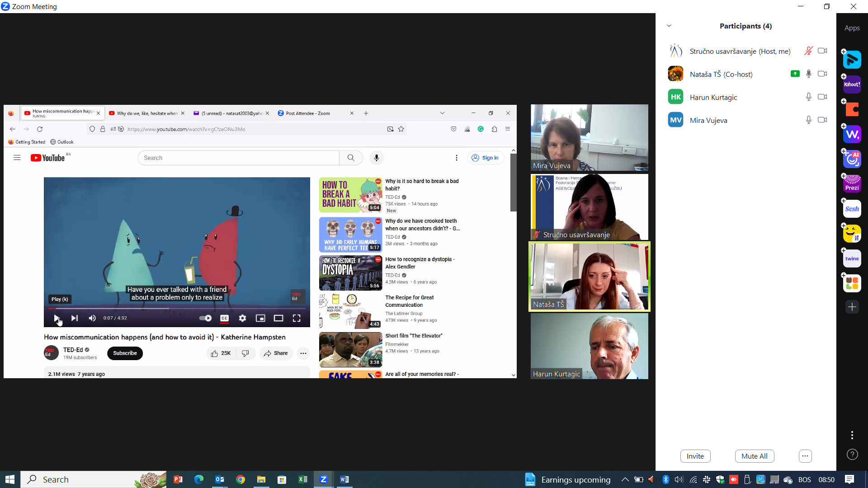Viewport: 868px width, 488px height.
Task: Toggle video camera for Nataša TŠ
Action: coord(822,74)
